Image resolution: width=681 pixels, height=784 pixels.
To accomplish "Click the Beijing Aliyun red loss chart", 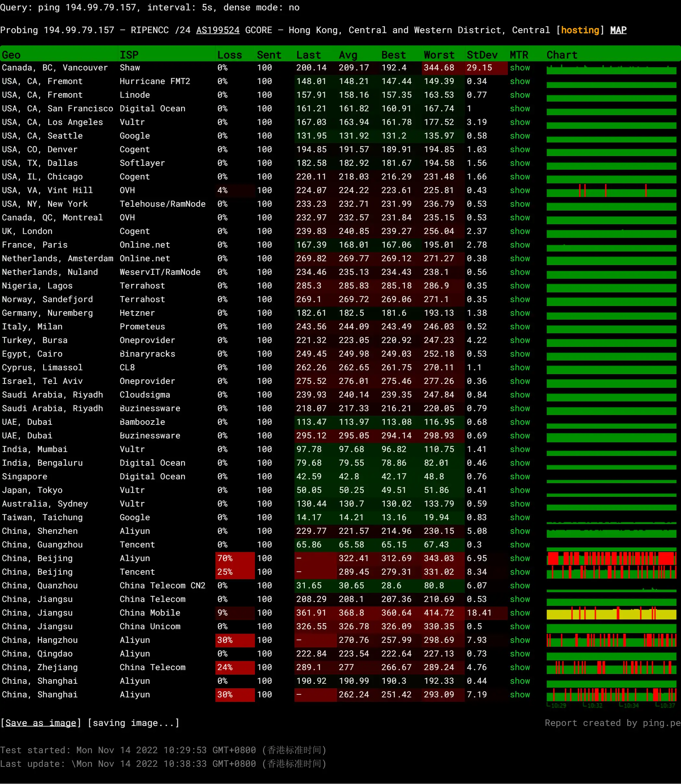I will click(612, 558).
